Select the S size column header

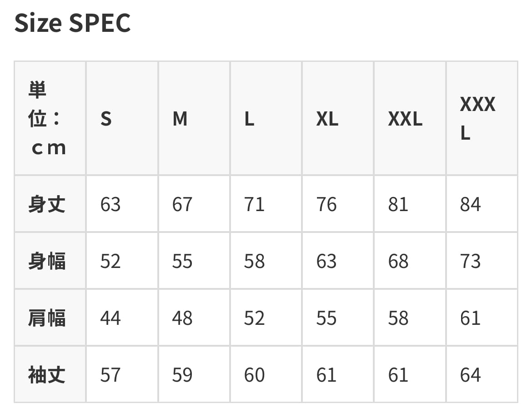pos(106,119)
